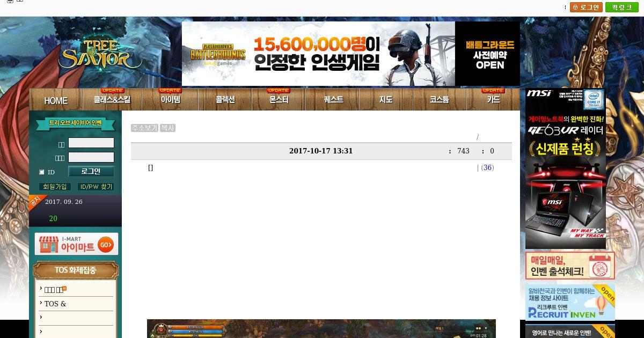Open the Battlegrounds banner ad
The width and height of the screenshot is (644, 338).
point(318,54)
